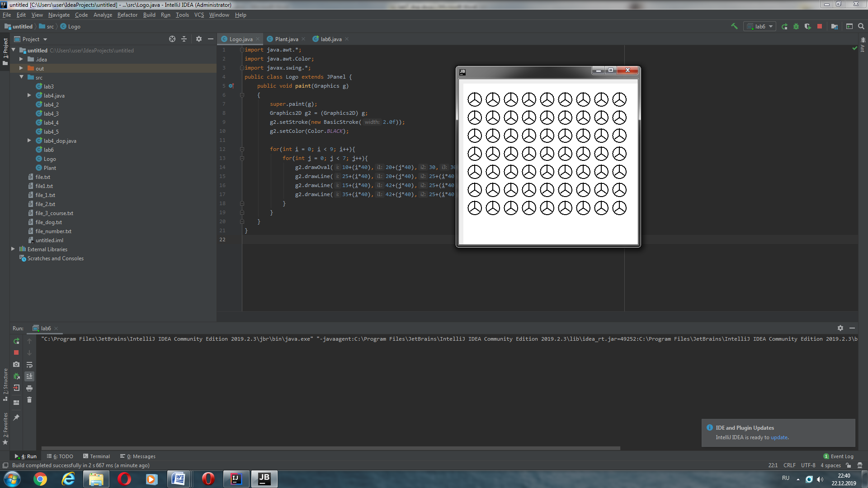Expand the .idea folder

click(x=21, y=59)
